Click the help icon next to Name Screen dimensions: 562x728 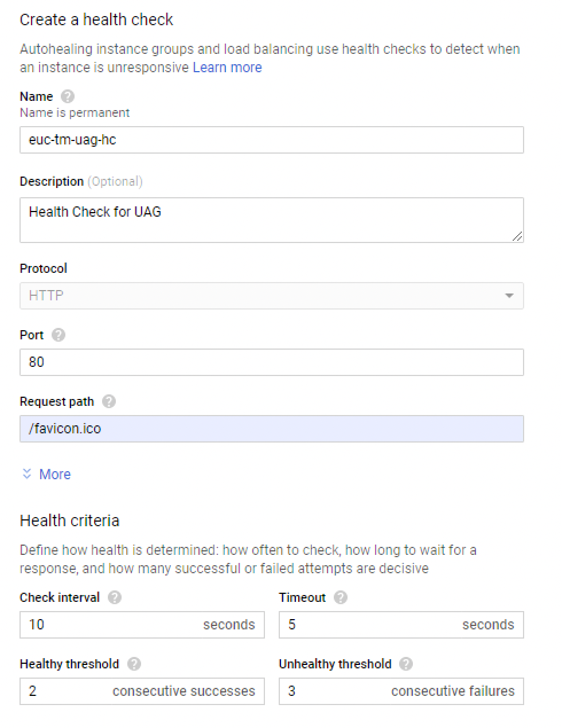pyautogui.click(x=67, y=96)
